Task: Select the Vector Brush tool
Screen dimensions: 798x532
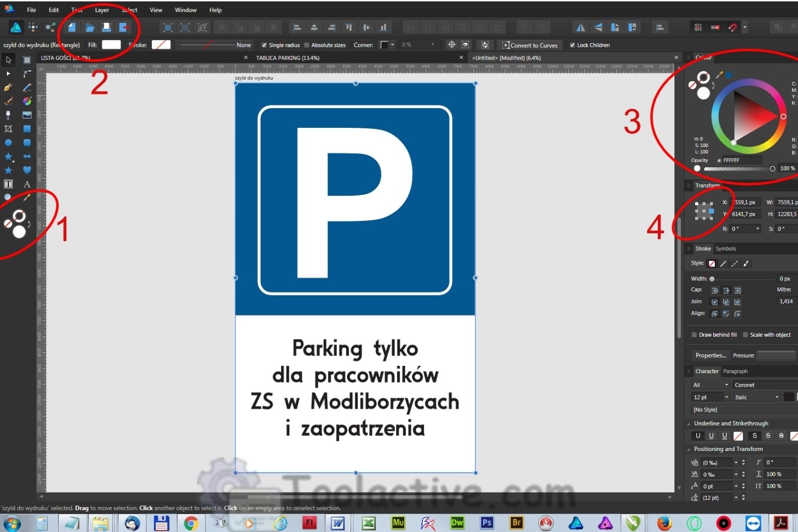Action: [8, 101]
